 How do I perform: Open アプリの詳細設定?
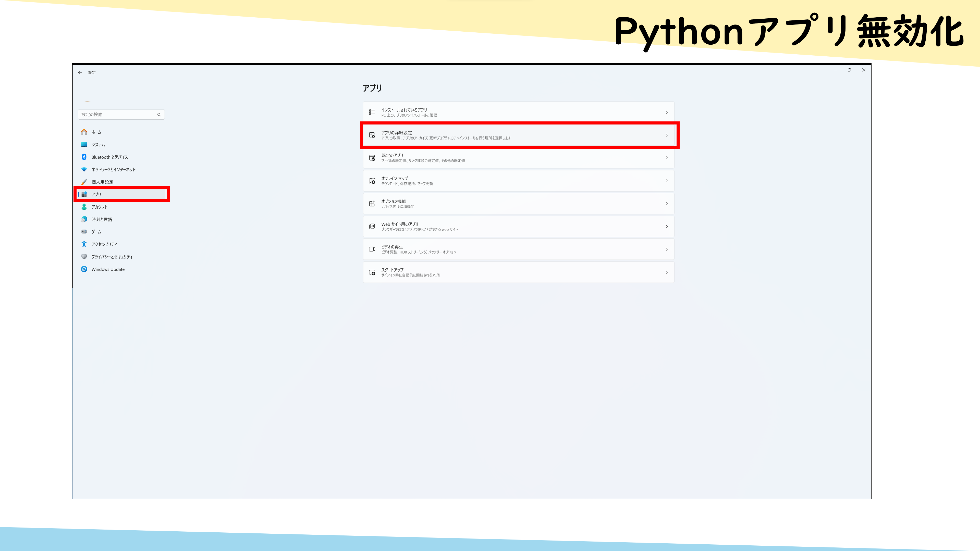[x=519, y=135]
